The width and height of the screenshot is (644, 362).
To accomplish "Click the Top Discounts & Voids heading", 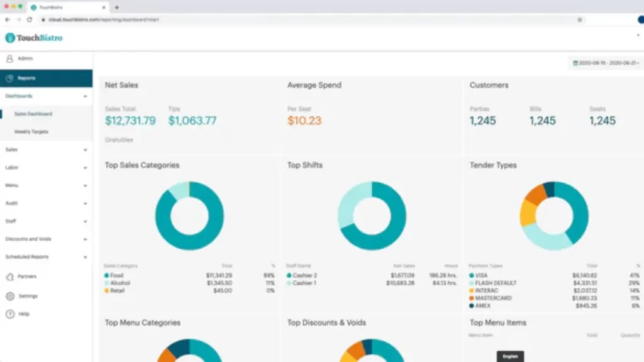I will 326,322.
